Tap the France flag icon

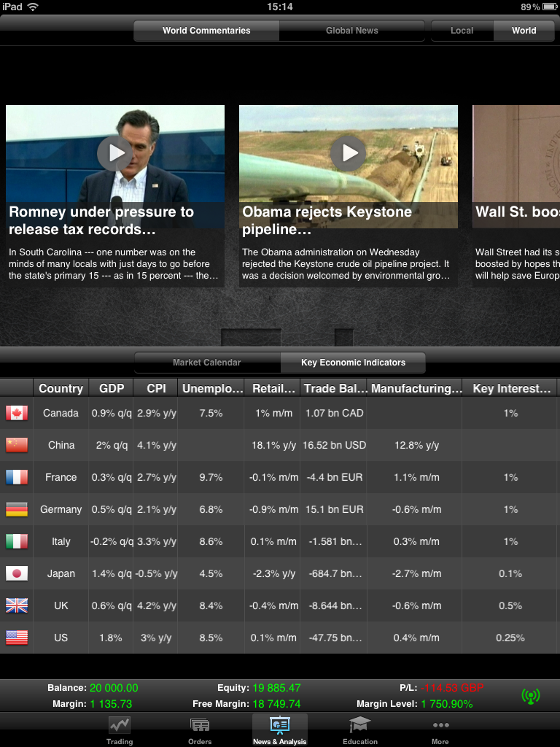click(17, 477)
